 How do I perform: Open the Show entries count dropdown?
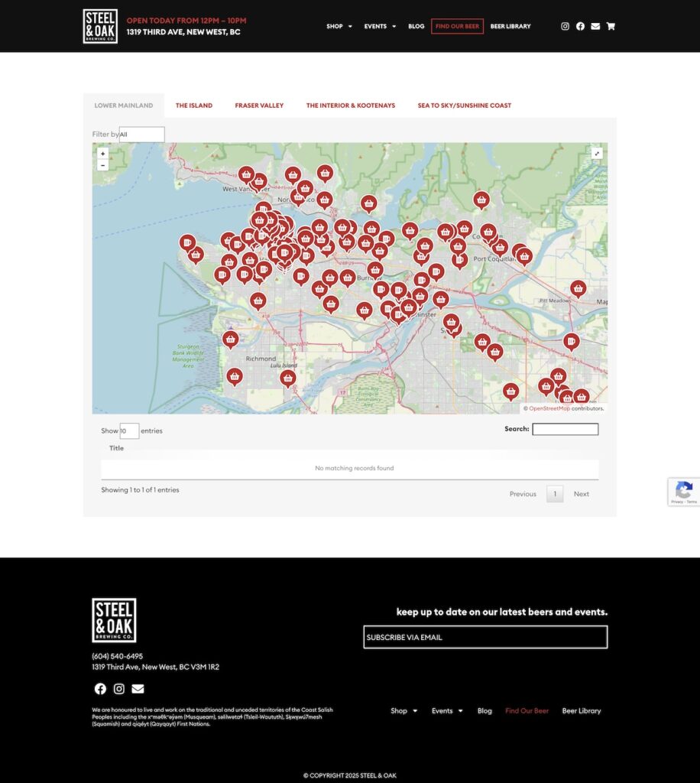[129, 431]
